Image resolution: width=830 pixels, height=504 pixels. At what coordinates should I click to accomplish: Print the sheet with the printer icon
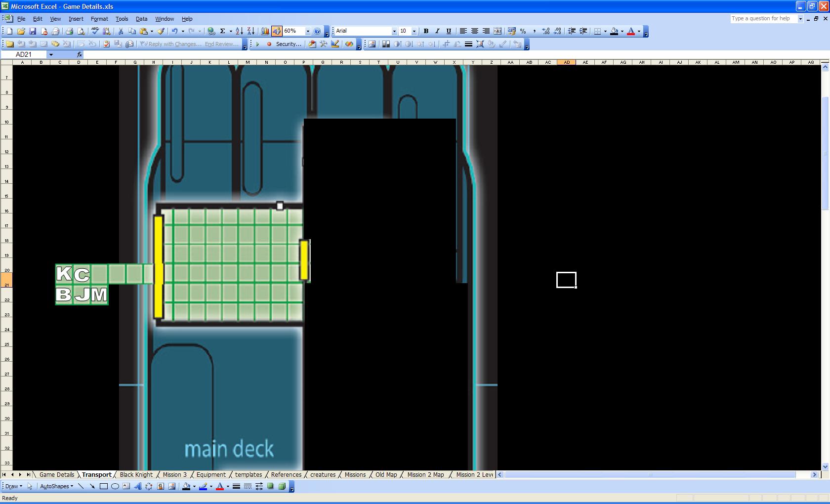[x=69, y=31]
